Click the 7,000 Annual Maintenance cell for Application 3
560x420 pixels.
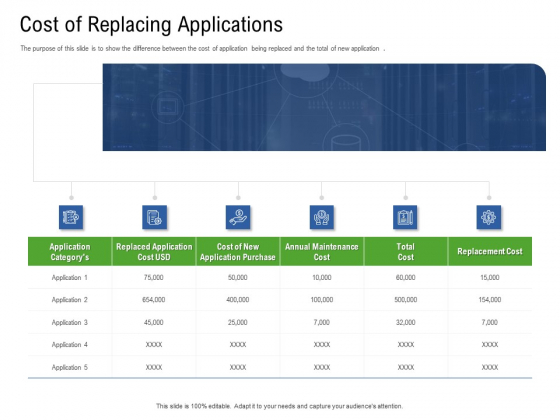pyautogui.click(x=322, y=322)
